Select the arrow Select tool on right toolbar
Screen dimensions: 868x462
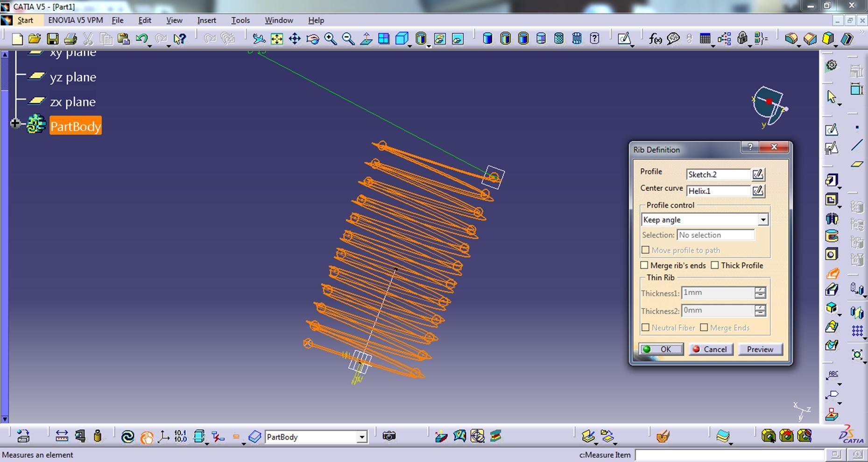tap(831, 97)
